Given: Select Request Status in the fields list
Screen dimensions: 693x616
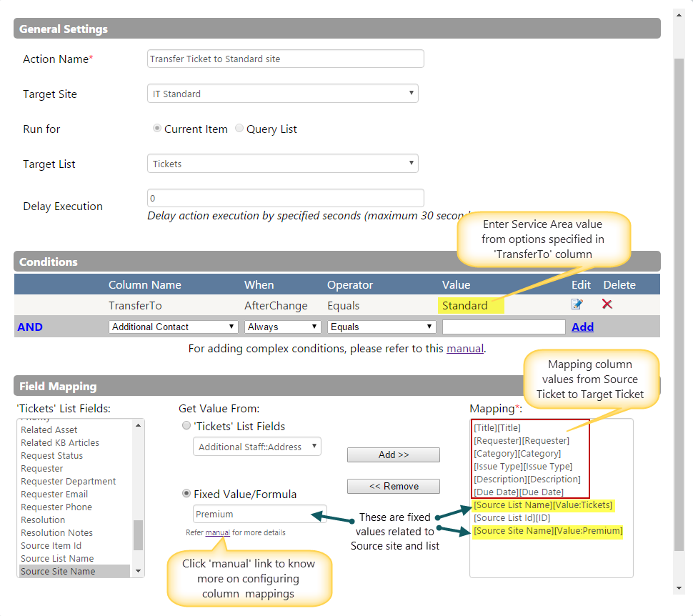Looking at the screenshot, I should point(51,455).
